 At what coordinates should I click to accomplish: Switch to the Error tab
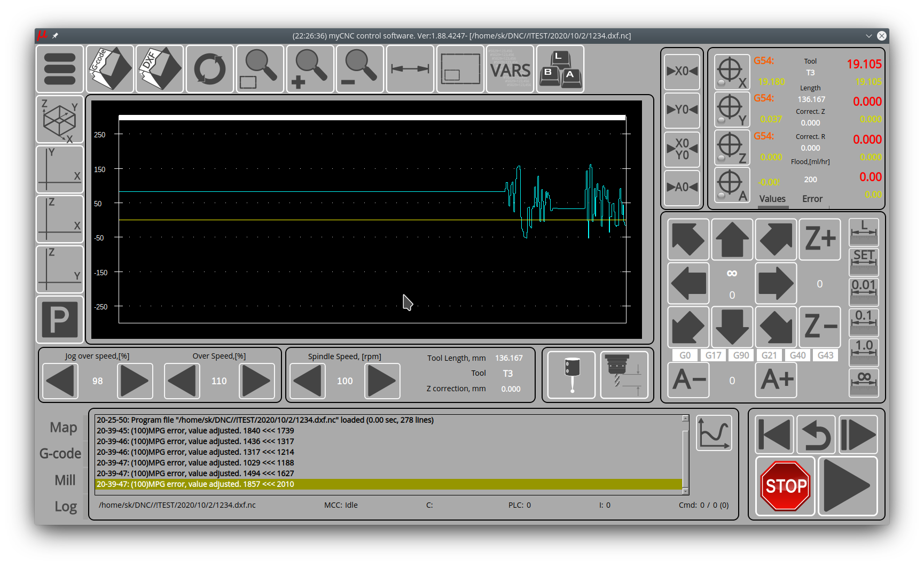pyautogui.click(x=812, y=199)
